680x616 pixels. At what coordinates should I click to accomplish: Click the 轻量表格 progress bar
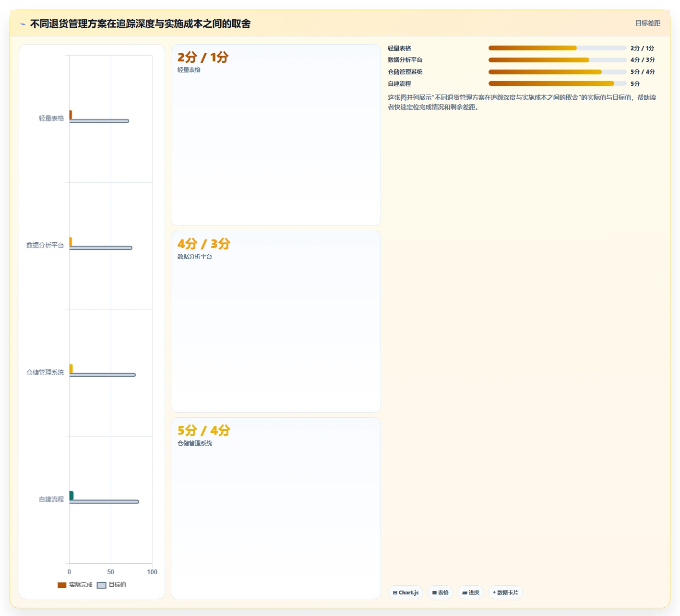coord(558,48)
